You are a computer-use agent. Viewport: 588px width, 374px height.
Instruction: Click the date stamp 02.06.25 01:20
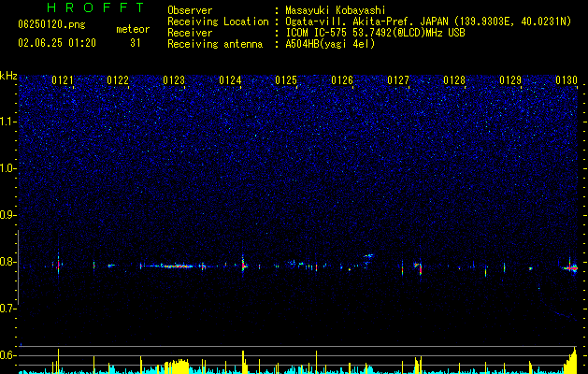point(57,43)
